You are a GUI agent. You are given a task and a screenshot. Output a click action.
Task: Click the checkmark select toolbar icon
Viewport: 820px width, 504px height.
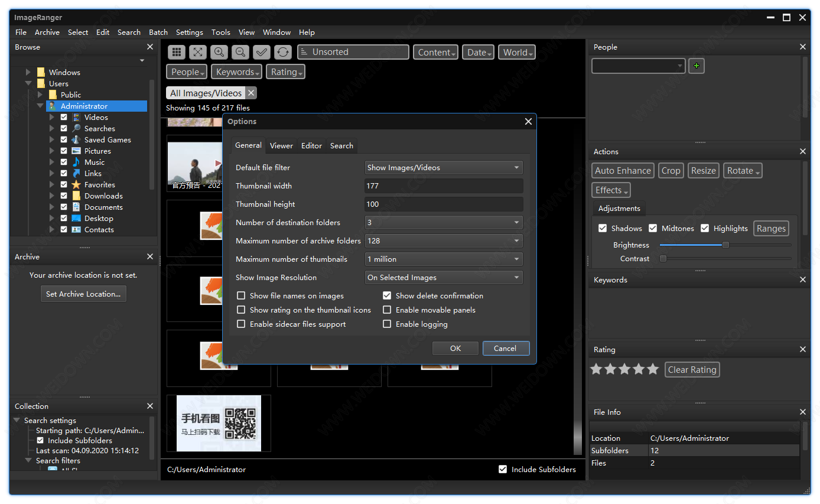[262, 52]
